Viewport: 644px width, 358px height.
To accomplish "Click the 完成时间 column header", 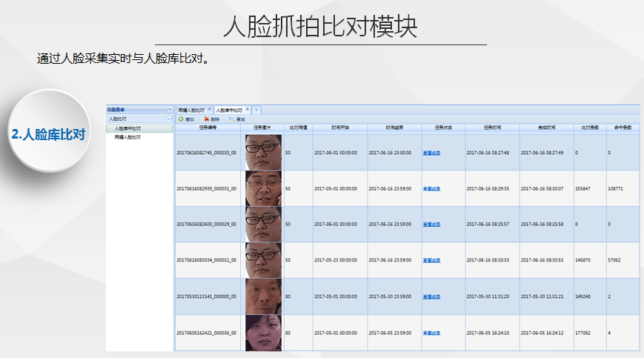I will point(545,127).
